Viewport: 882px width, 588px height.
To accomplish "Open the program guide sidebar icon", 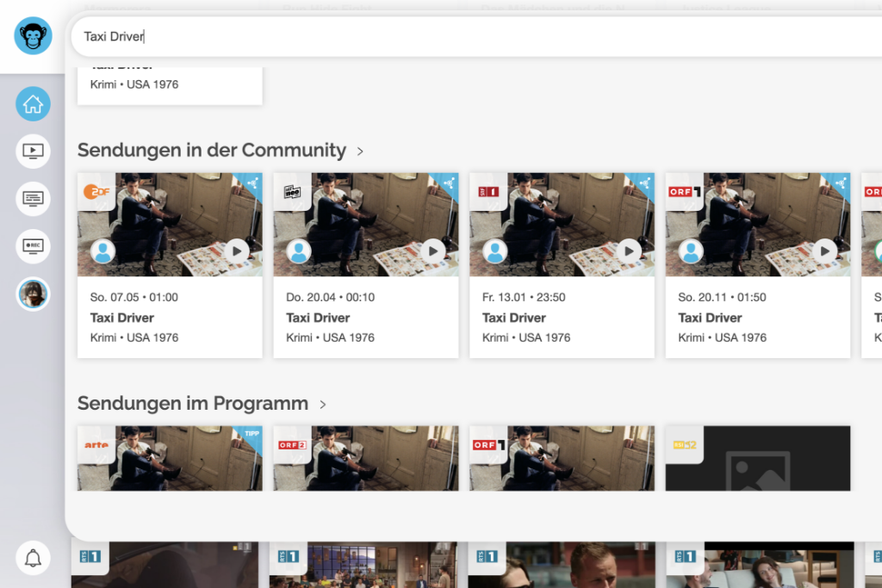I will coord(34,199).
